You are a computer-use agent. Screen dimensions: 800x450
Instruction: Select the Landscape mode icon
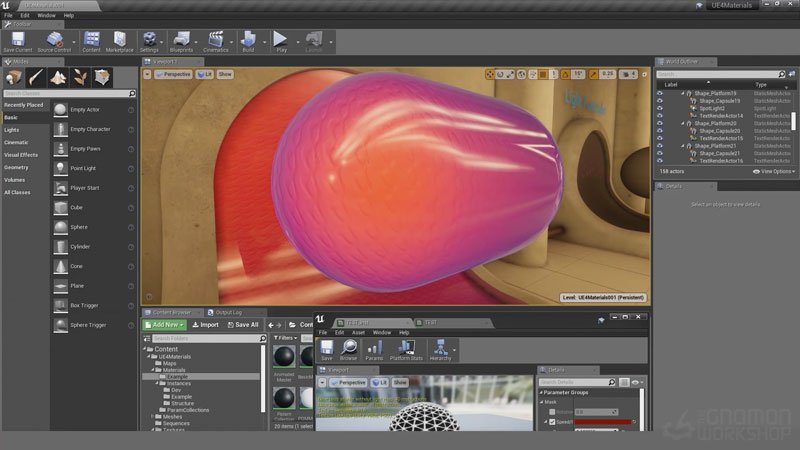tap(58, 78)
